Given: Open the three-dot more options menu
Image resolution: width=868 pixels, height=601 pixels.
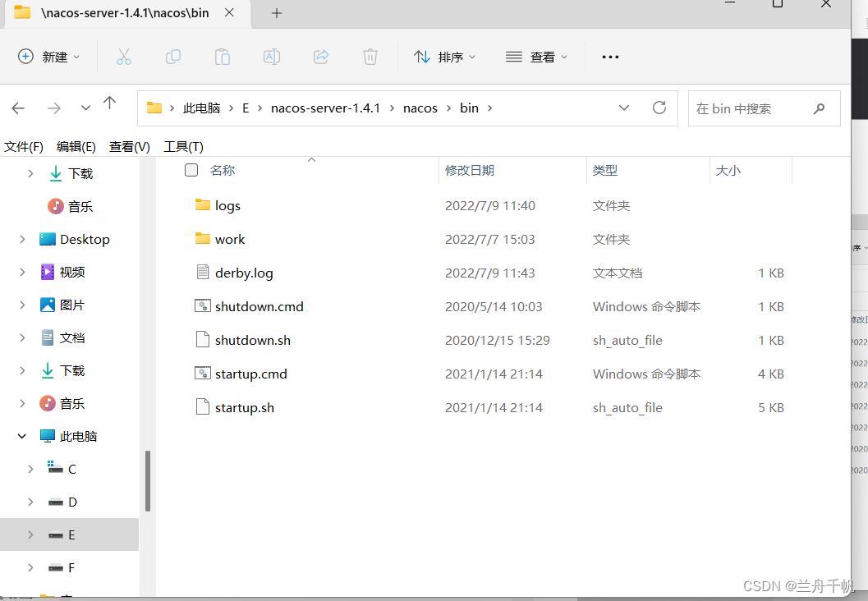Looking at the screenshot, I should 610,57.
